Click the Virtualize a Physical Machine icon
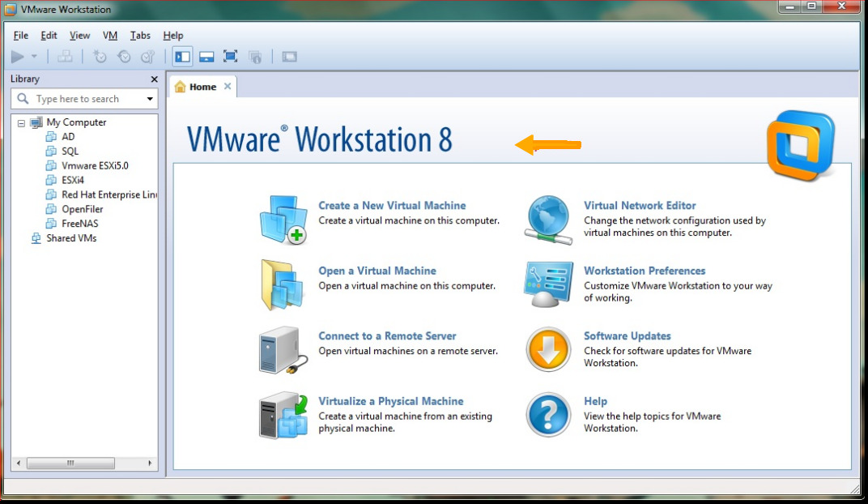Image resolution: width=868 pixels, height=504 pixels. tap(283, 416)
